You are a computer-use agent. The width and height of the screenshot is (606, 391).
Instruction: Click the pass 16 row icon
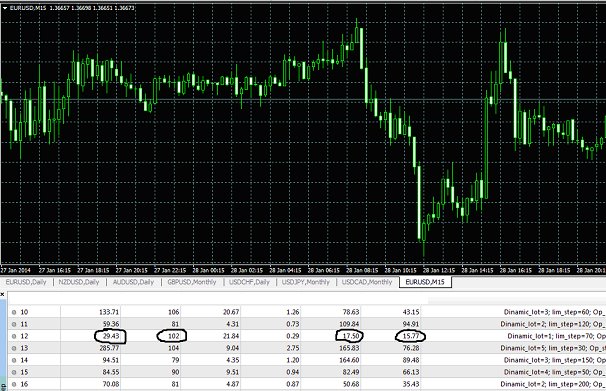14,384
